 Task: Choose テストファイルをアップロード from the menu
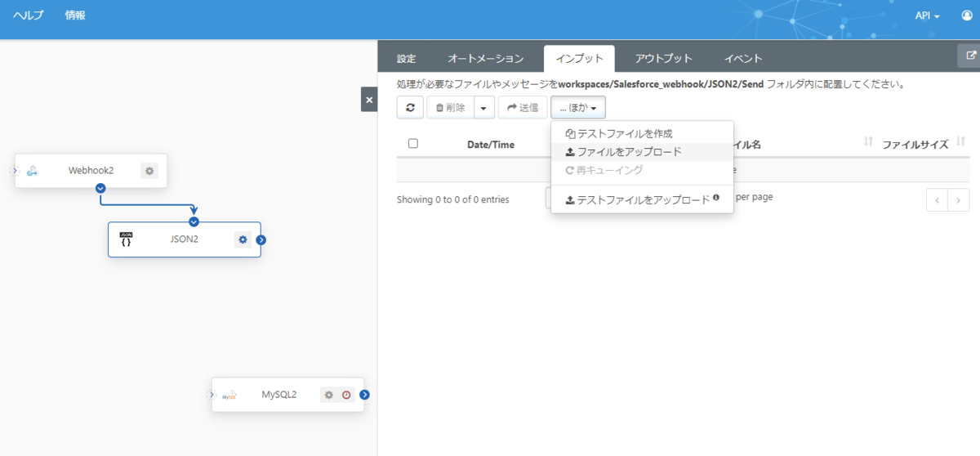tap(643, 199)
